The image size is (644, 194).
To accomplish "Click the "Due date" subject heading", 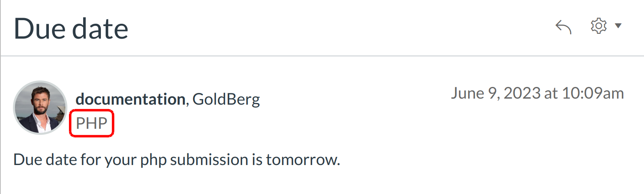I will coord(71,29).
